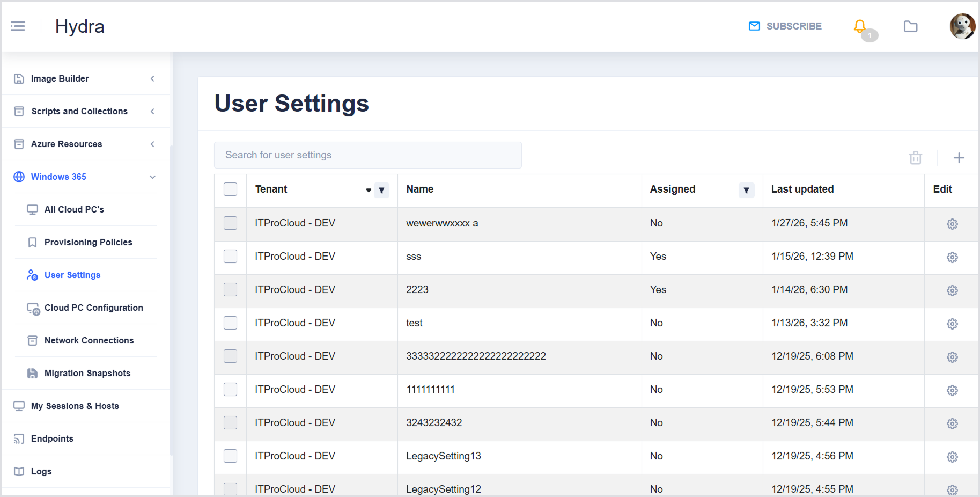Open Provisioning Policies page
Viewport: 980px width, 497px height.
click(x=88, y=243)
